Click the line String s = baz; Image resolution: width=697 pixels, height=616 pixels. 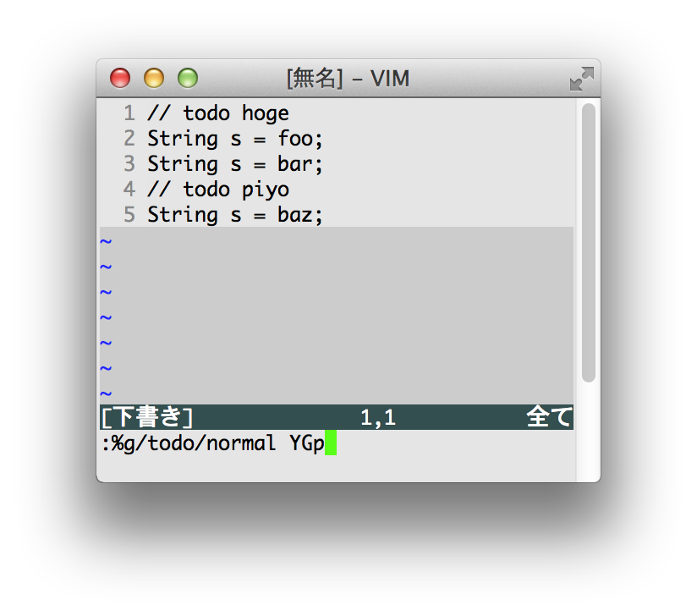tap(233, 214)
